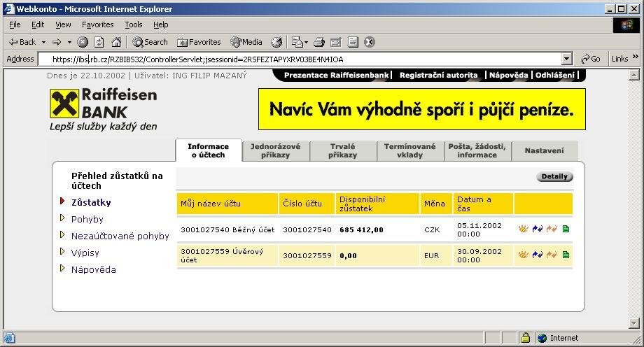Image resolution: width=644 pixels, height=347 pixels.
Task: Switch to Nastavení tab
Action: (x=544, y=150)
